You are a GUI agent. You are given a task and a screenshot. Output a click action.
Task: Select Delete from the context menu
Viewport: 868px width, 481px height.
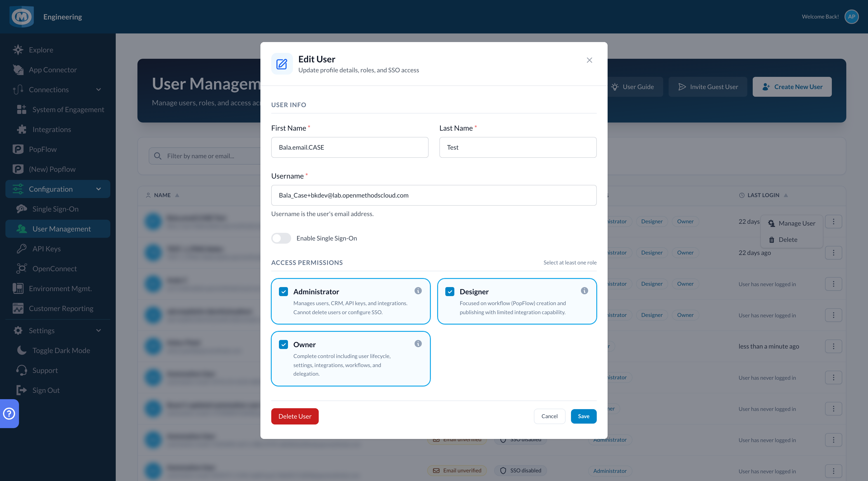(792, 240)
